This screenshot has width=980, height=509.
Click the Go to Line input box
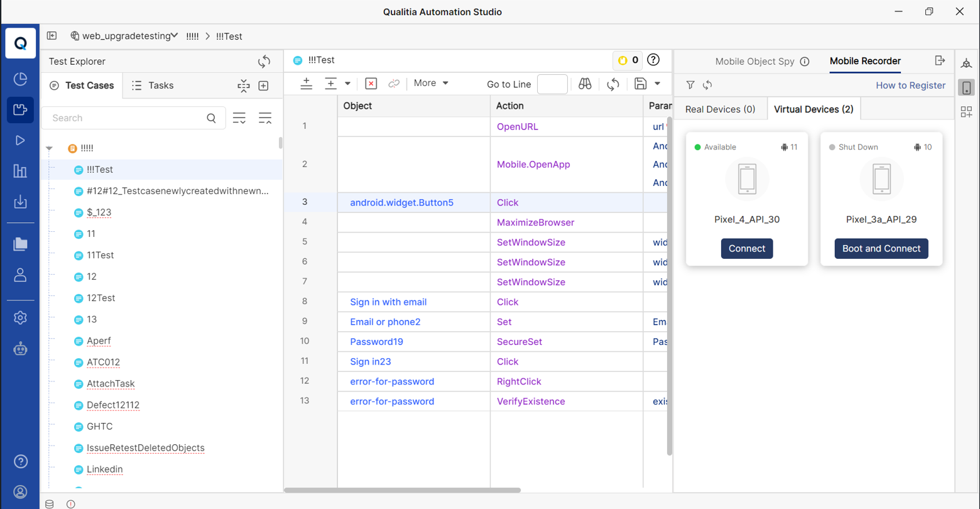point(553,84)
